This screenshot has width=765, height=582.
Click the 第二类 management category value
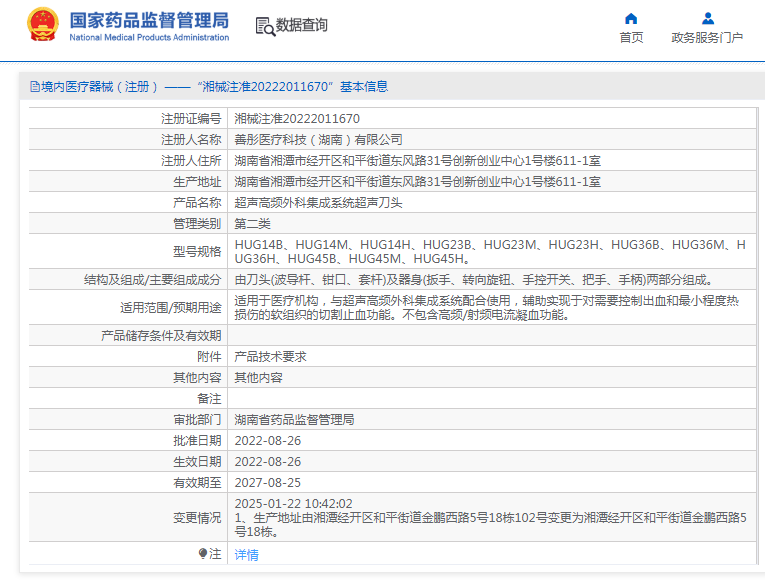252,223
